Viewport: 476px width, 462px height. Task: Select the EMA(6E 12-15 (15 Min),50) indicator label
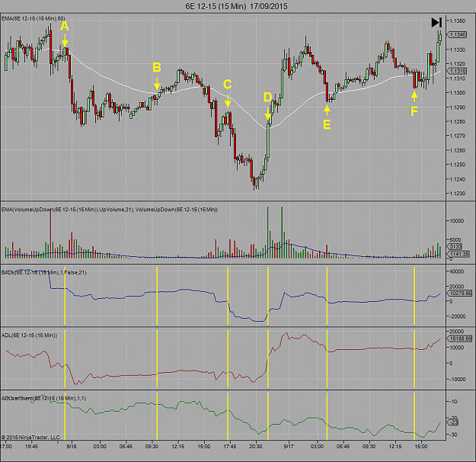pyautogui.click(x=33, y=19)
